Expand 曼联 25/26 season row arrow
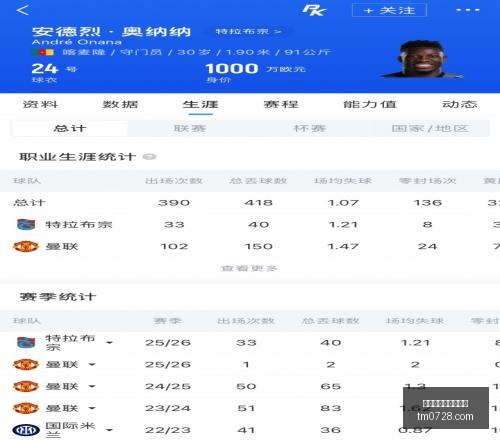 (x=92, y=365)
